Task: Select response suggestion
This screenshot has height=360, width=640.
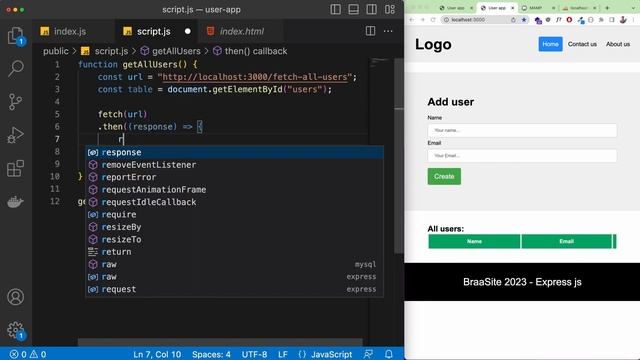Action: point(234,152)
